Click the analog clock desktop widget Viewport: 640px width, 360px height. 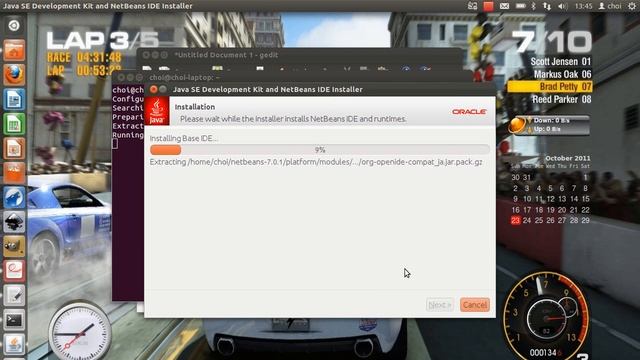coord(80,332)
